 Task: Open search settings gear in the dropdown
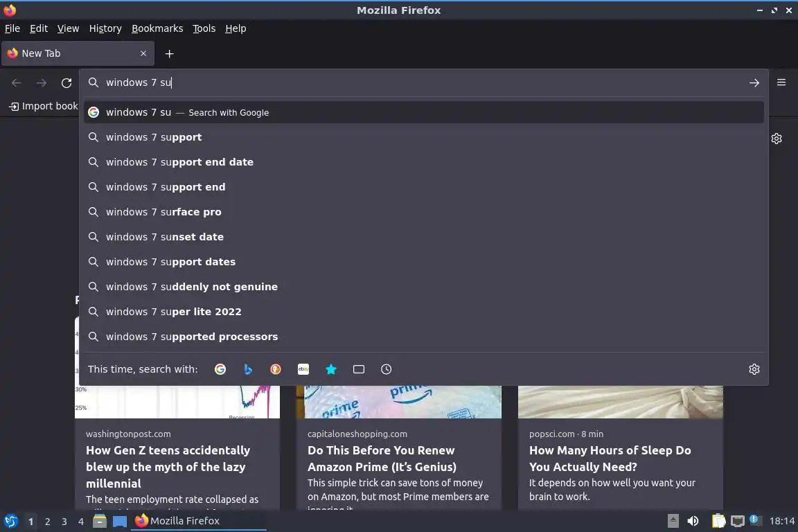754,369
